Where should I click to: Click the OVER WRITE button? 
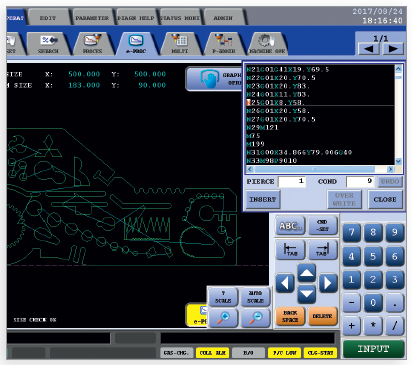click(344, 199)
